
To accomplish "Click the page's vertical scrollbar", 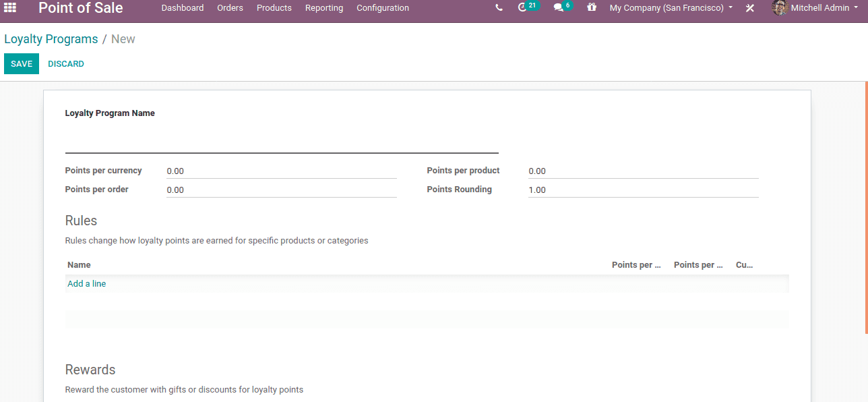I will pos(866,207).
